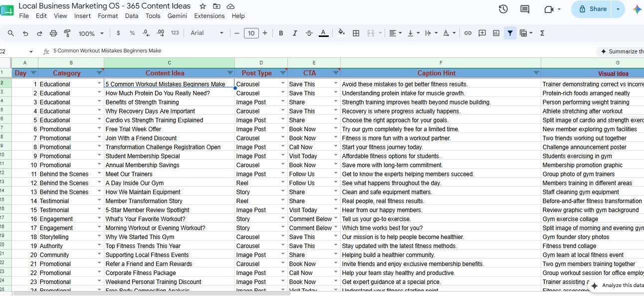
Task: Open text color picker
Action: (x=323, y=33)
